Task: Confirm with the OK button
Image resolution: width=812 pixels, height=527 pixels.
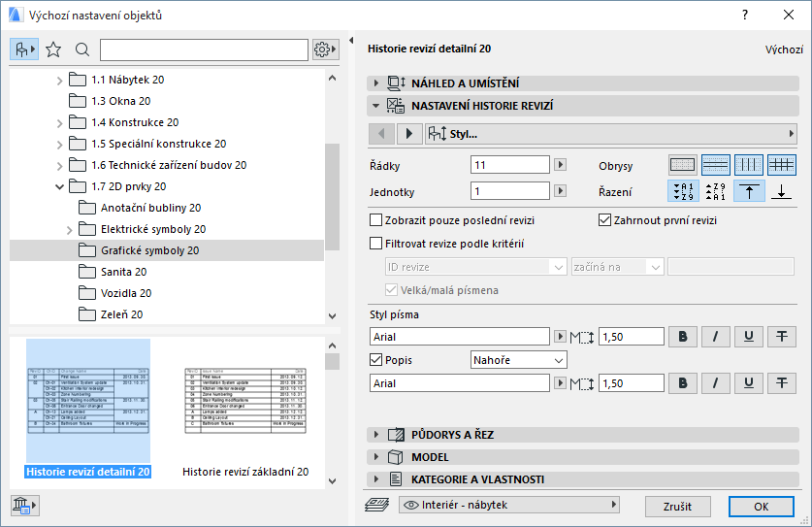Action: (761, 506)
